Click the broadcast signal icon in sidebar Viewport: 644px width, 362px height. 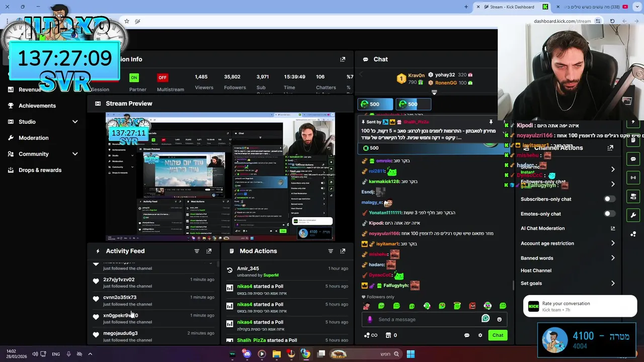click(x=633, y=177)
